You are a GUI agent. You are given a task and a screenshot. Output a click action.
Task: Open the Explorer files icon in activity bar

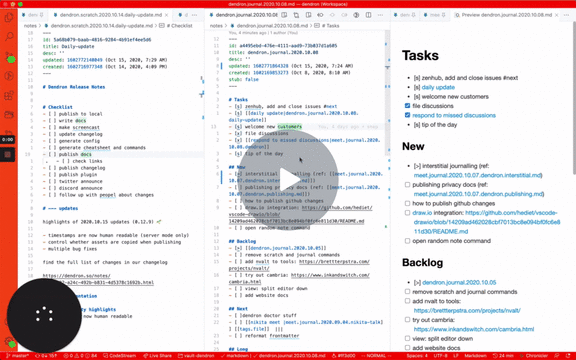pyautogui.click(x=9, y=17)
